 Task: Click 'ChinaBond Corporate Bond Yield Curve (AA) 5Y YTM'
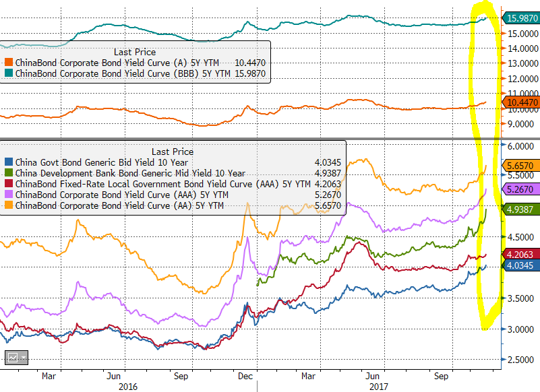119,205
